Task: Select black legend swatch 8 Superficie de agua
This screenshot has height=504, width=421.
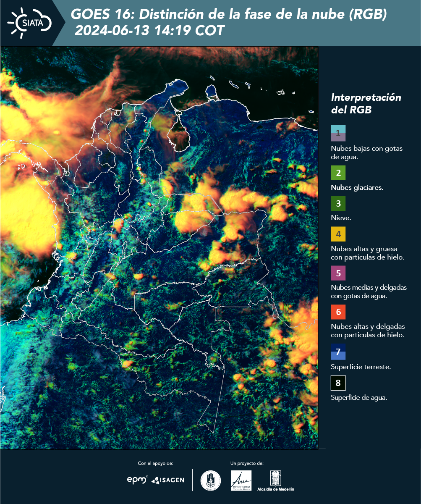Action: pyautogui.click(x=338, y=383)
